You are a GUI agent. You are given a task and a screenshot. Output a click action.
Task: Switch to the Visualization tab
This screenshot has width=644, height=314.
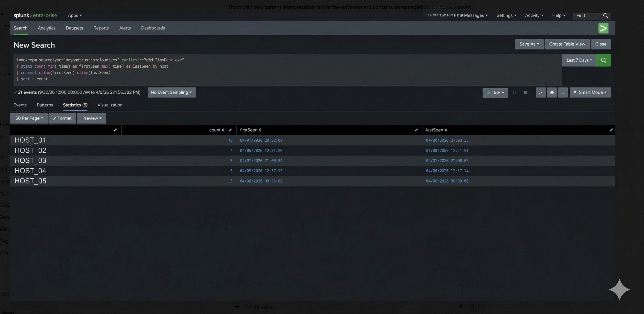pyautogui.click(x=110, y=105)
